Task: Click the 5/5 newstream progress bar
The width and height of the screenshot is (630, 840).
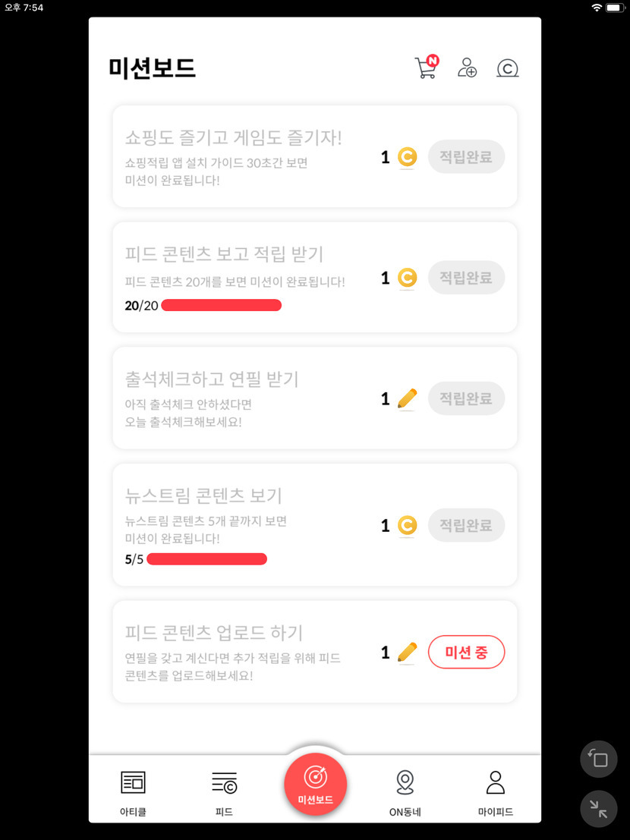Action: pyautogui.click(x=206, y=560)
